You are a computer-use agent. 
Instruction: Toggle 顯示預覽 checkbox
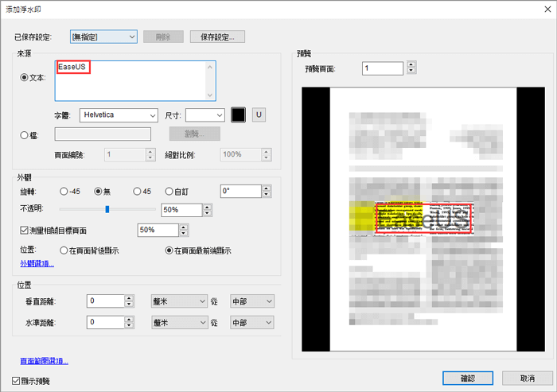pos(16,381)
